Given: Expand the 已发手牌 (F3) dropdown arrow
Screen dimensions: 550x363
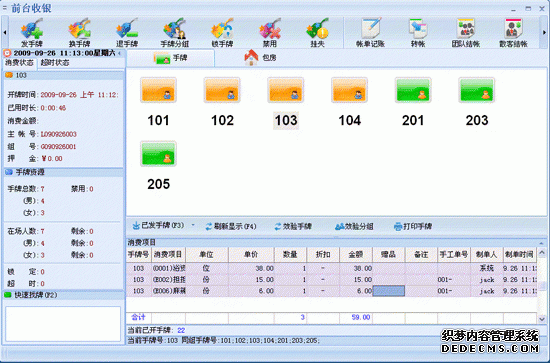Looking at the screenshot, I should (x=193, y=225).
